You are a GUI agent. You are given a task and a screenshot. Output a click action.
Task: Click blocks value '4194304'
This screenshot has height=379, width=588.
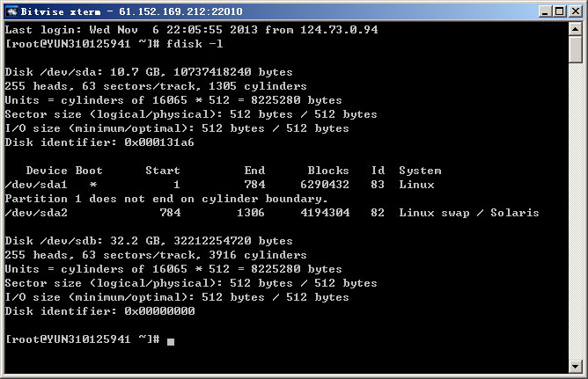pyautogui.click(x=325, y=213)
